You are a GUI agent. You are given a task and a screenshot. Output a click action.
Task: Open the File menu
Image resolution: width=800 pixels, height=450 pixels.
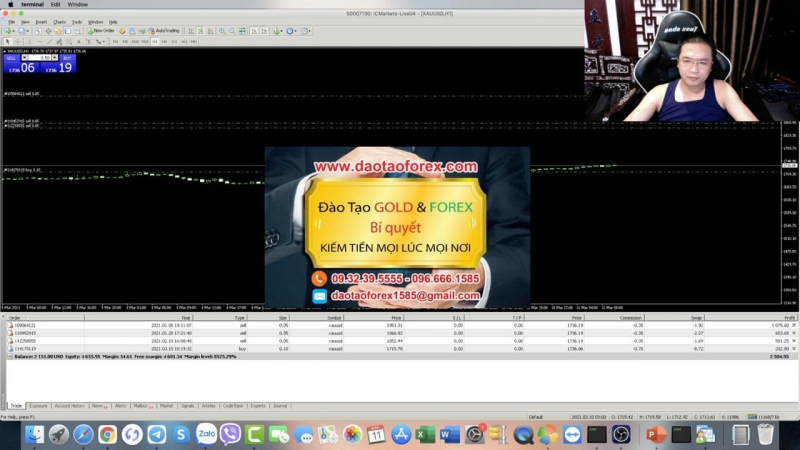click(x=11, y=22)
